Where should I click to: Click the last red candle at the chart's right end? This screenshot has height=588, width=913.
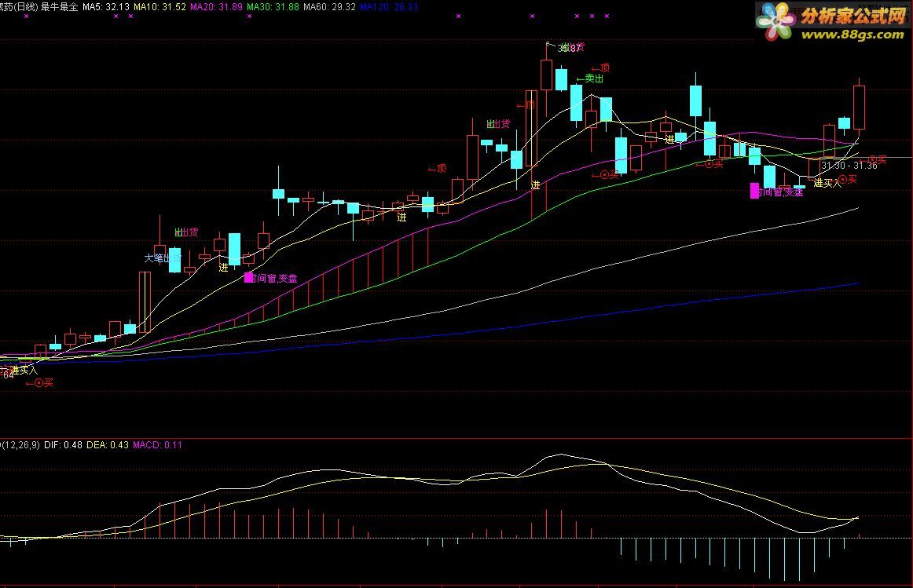pyautogui.click(x=859, y=108)
